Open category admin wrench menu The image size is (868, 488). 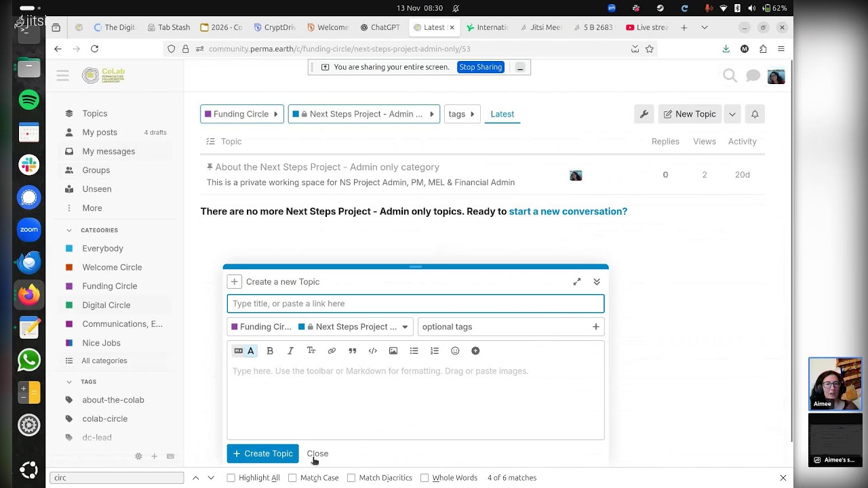[x=644, y=114]
